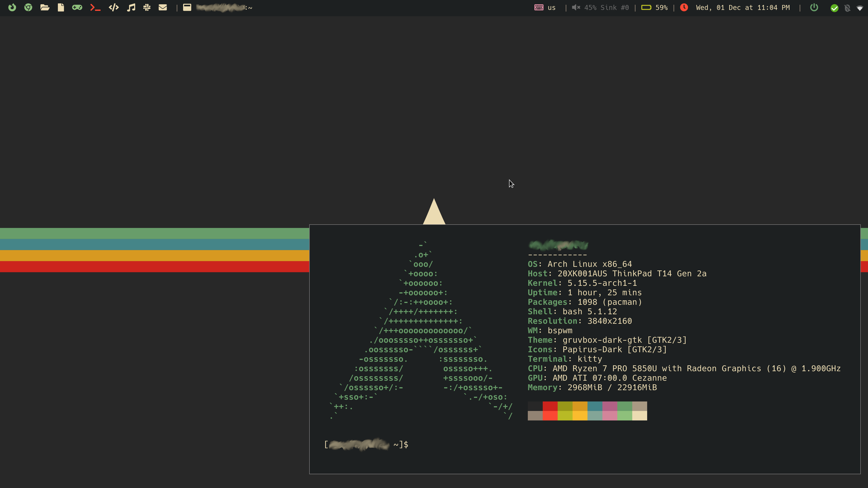This screenshot has width=868, height=488.
Task: Click the dark red swatch in top palette row
Action: (x=550, y=406)
